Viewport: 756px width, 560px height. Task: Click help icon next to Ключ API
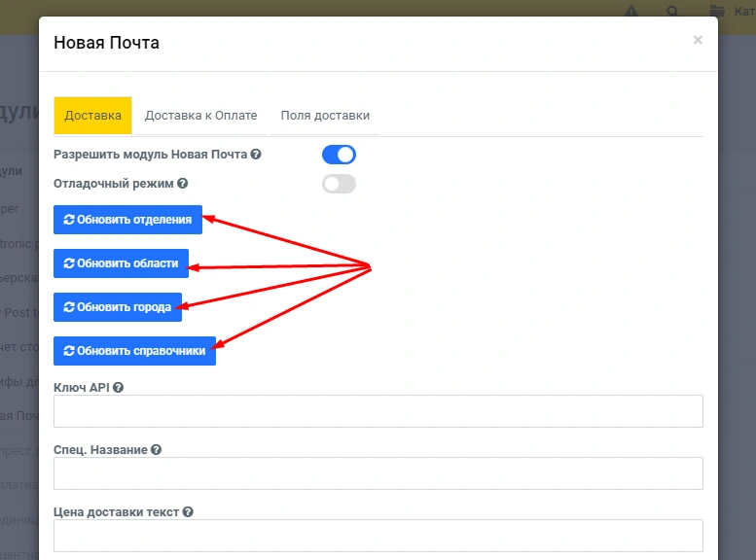pyautogui.click(x=119, y=387)
